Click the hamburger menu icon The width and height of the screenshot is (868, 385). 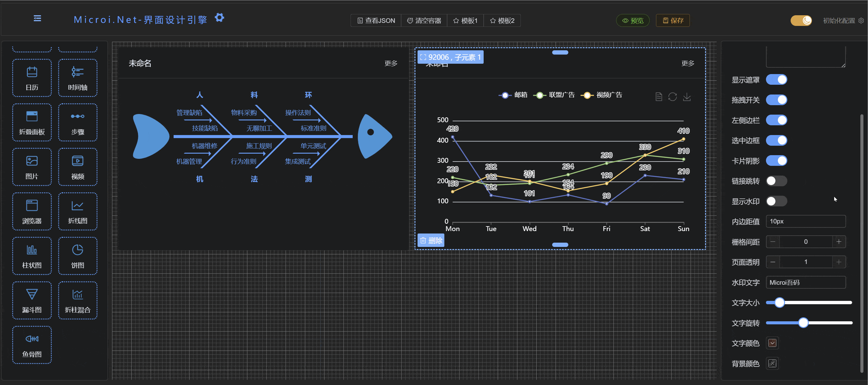37,19
